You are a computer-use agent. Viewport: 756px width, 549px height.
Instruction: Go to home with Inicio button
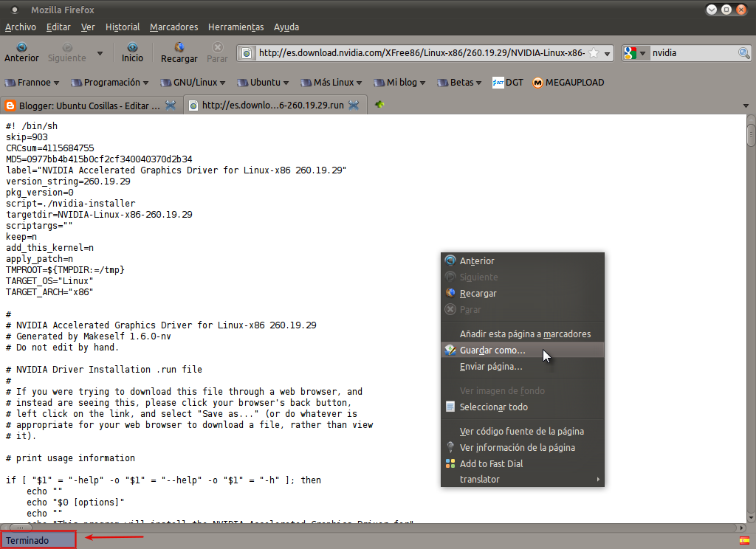click(x=132, y=52)
